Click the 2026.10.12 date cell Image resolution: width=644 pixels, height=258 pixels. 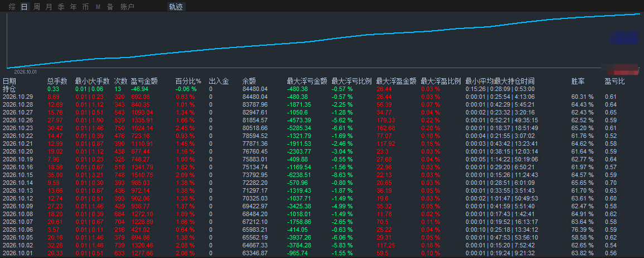[18, 198]
